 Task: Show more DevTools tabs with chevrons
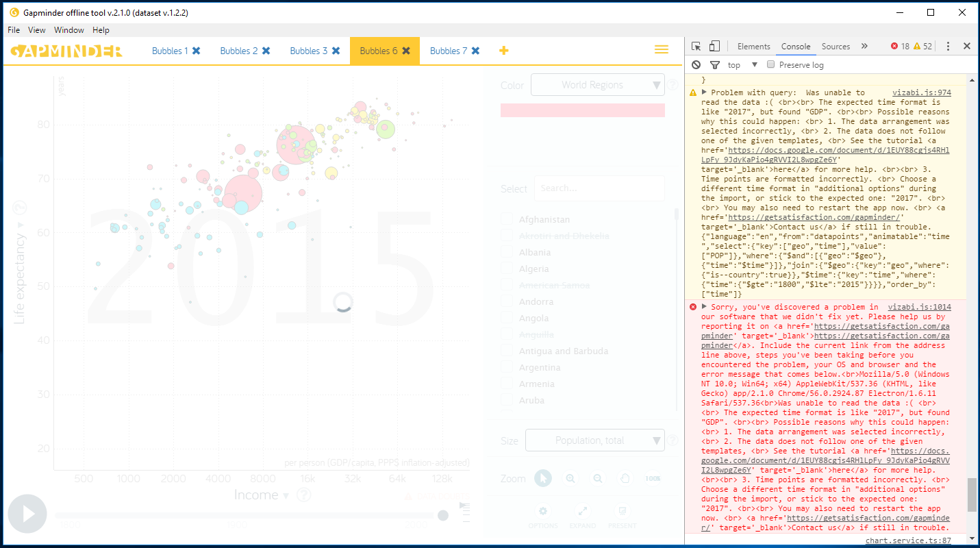tap(864, 47)
